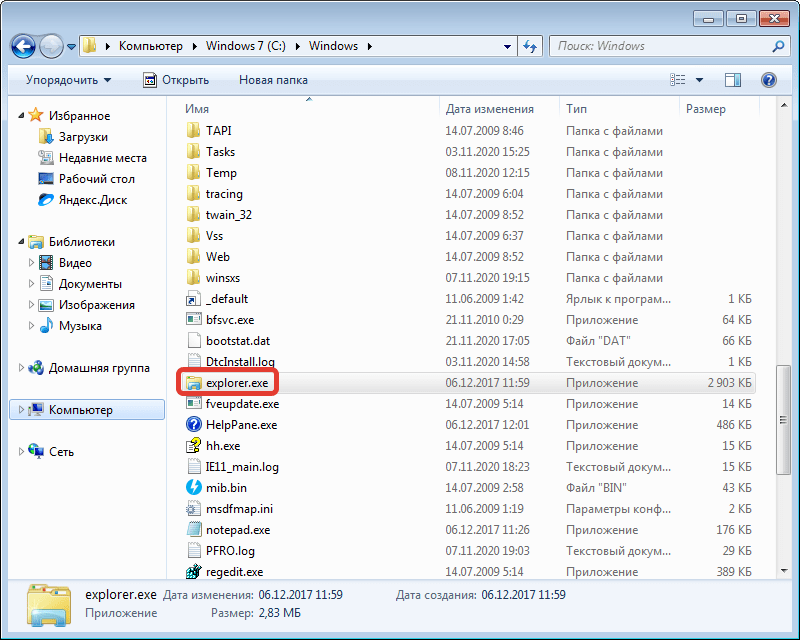Refresh the folder with the refresh button

530,46
